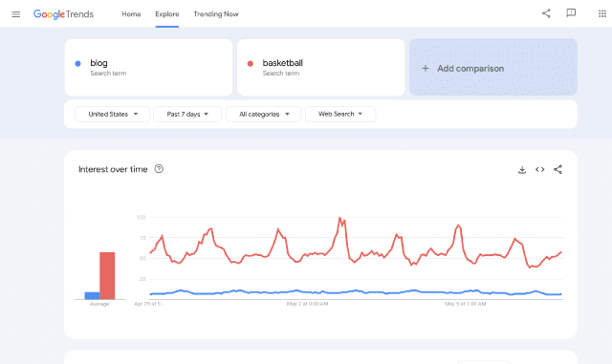Click the Google Trends logo

point(64,14)
